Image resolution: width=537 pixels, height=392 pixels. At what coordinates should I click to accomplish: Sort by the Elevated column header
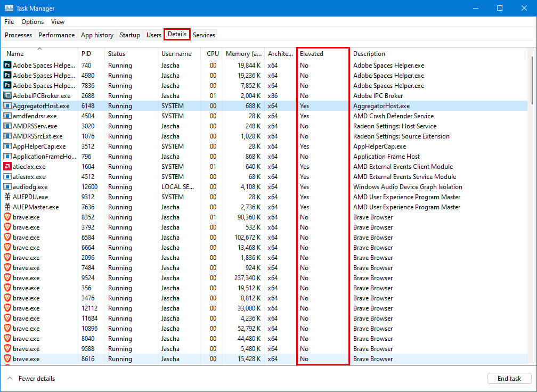pos(323,53)
